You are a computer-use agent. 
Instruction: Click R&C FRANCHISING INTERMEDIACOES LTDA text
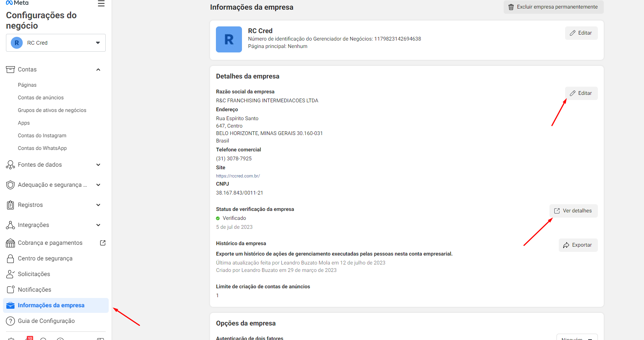point(267,100)
